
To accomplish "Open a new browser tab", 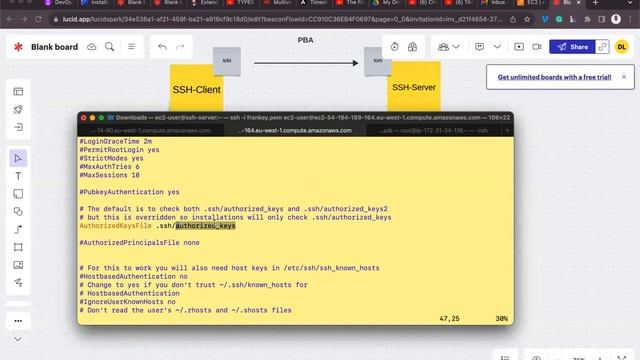I will (596, 3).
